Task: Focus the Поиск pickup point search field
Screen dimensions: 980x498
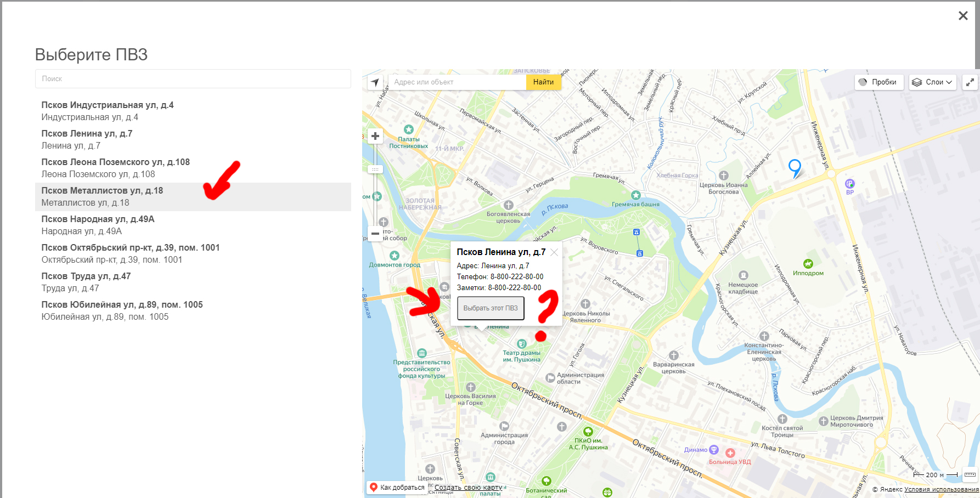Action: tap(193, 79)
